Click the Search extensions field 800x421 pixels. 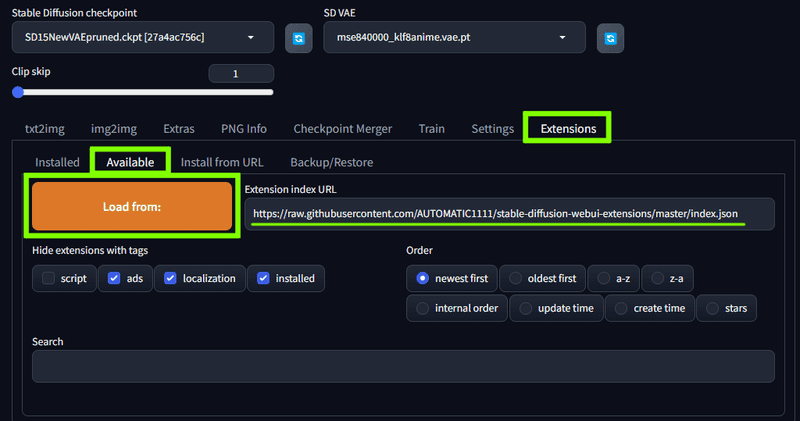coord(403,366)
